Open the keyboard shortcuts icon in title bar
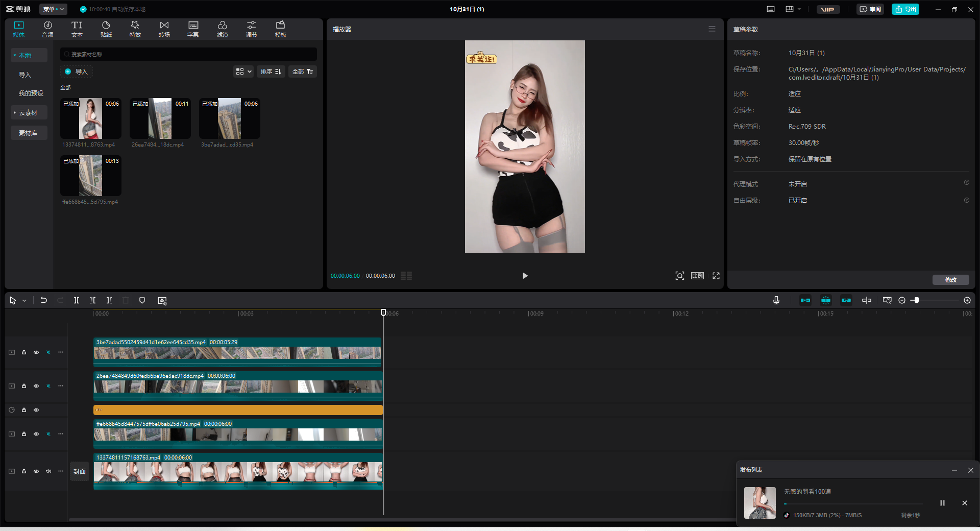This screenshot has width=980, height=531. pos(771,9)
